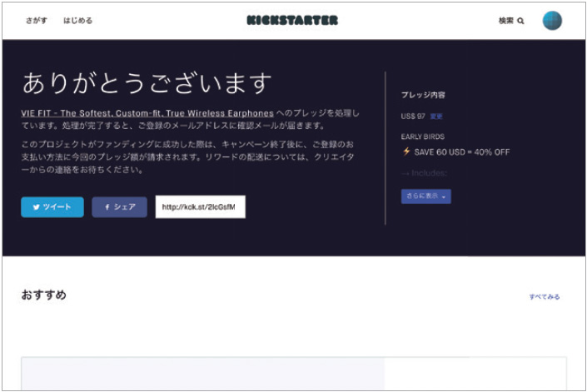Share via the Facebook シェア button
The image size is (587, 392).
point(119,207)
